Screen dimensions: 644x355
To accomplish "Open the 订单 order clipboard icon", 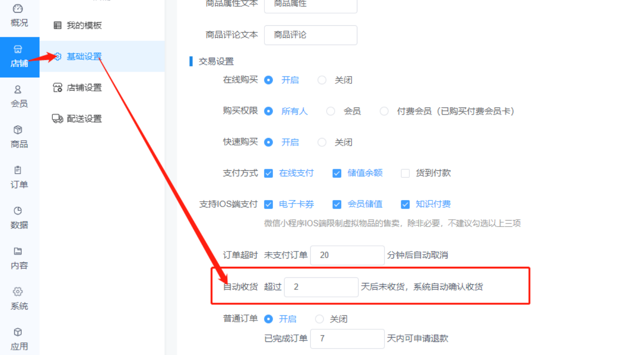I will [18, 170].
